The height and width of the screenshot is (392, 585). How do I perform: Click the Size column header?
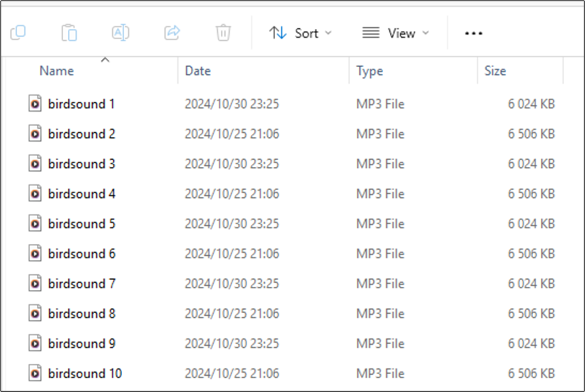495,71
